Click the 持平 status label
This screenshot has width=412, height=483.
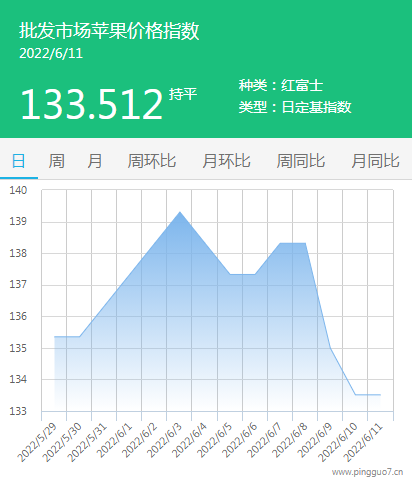(183, 94)
